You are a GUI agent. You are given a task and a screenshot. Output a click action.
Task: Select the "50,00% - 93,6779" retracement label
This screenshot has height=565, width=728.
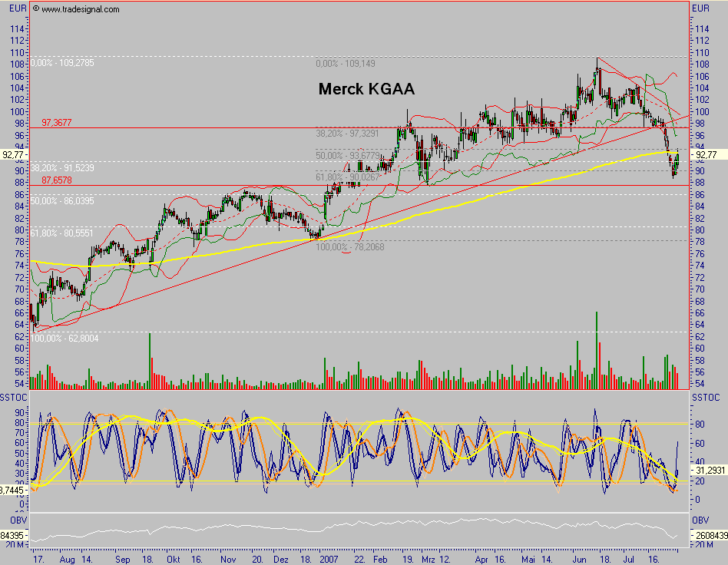348,156
